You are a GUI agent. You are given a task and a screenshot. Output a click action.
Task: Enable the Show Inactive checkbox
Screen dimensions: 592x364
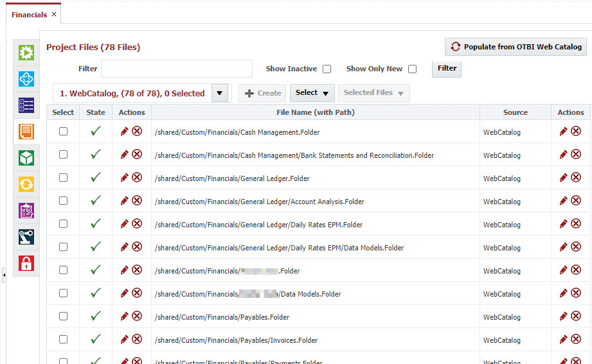tap(327, 69)
